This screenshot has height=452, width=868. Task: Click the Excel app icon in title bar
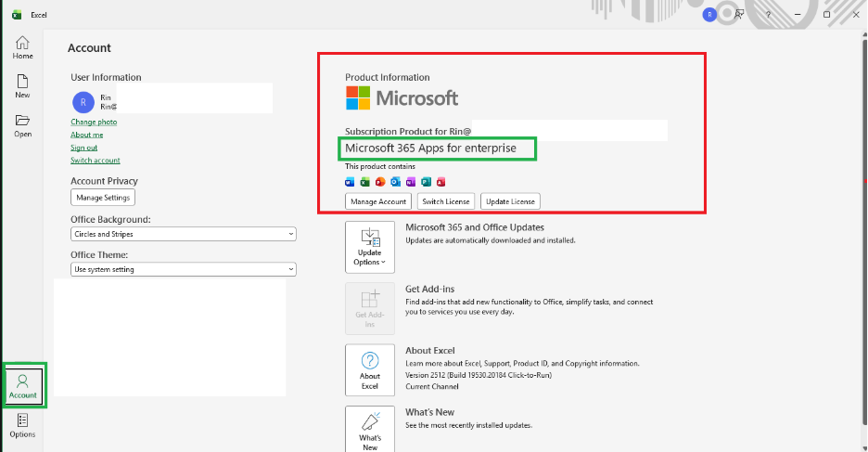point(17,15)
